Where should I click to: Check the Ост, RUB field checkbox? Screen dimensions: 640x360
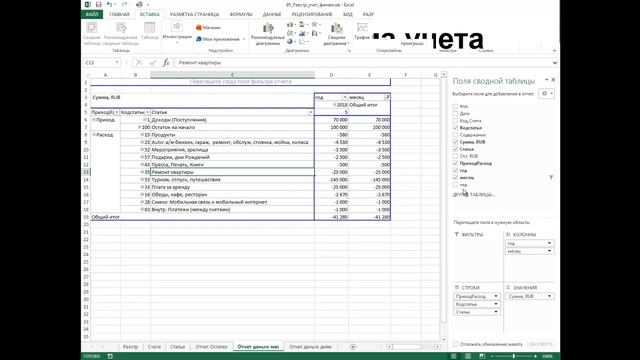click(455, 156)
